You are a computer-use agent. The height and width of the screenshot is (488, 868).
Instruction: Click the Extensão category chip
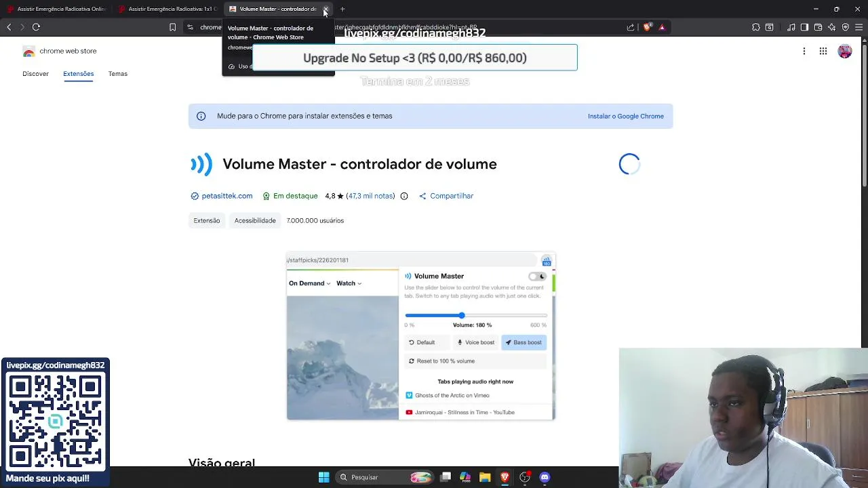[x=207, y=220]
